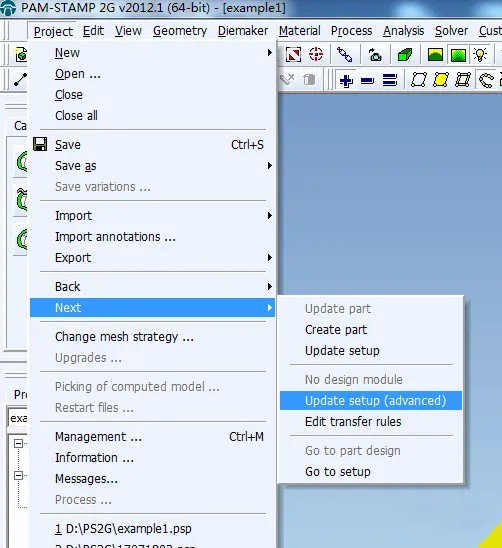Image resolution: width=502 pixels, height=548 pixels.
Task: Click the blue plus selection icon
Action: [x=346, y=81]
